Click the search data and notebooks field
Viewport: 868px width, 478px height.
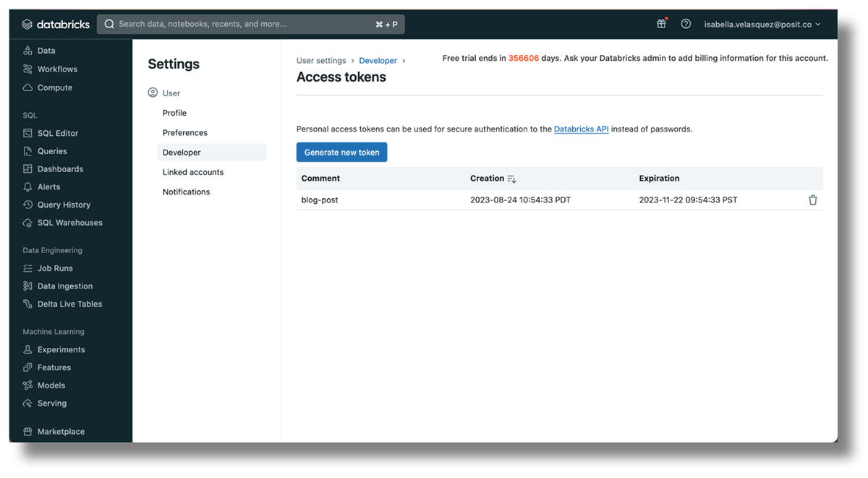tap(246, 24)
